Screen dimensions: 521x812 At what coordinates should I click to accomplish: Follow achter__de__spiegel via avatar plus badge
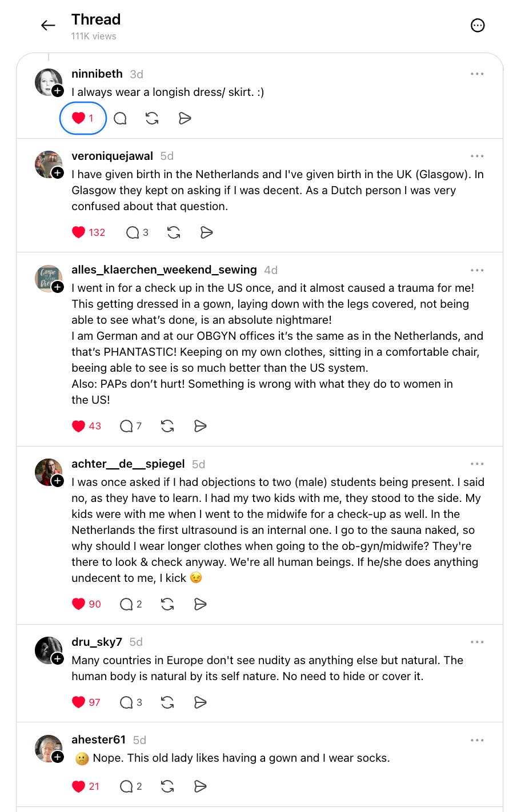coord(58,481)
